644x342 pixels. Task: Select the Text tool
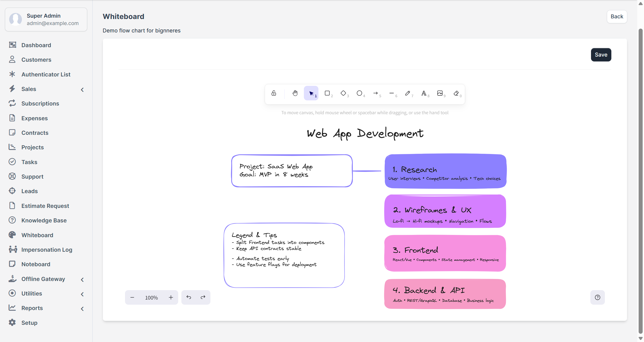424,93
